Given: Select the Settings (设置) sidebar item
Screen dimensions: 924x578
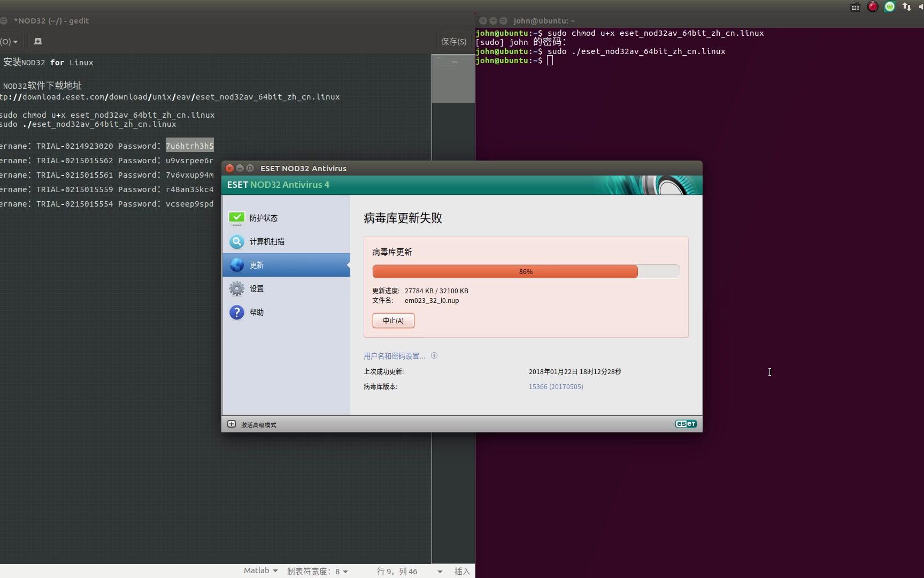Looking at the screenshot, I should [x=257, y=288].
